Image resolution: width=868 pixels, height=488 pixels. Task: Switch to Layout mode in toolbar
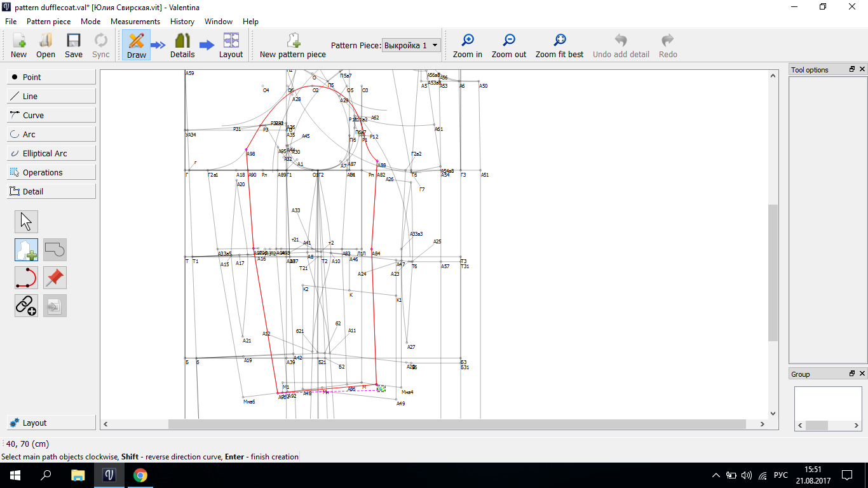(x=231, y=46)
